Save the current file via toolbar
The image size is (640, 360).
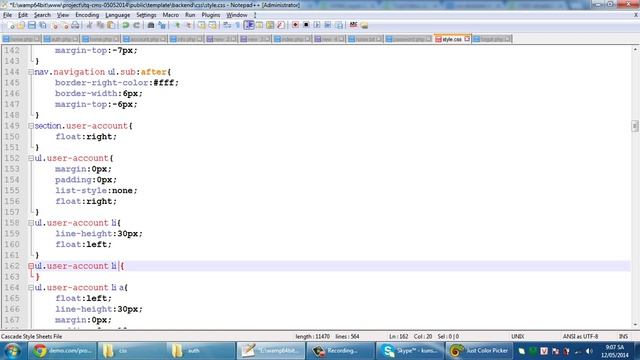pos(32,25)
